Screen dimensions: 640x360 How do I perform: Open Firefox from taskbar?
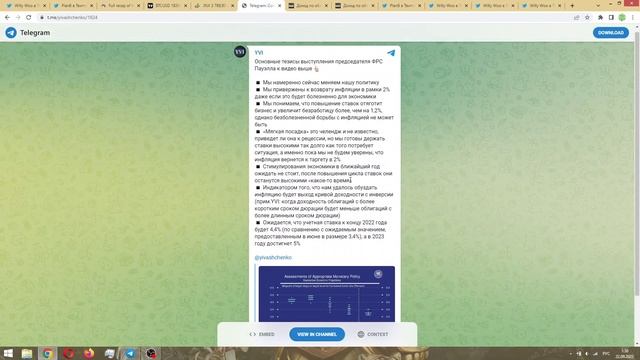coord(89,353)
